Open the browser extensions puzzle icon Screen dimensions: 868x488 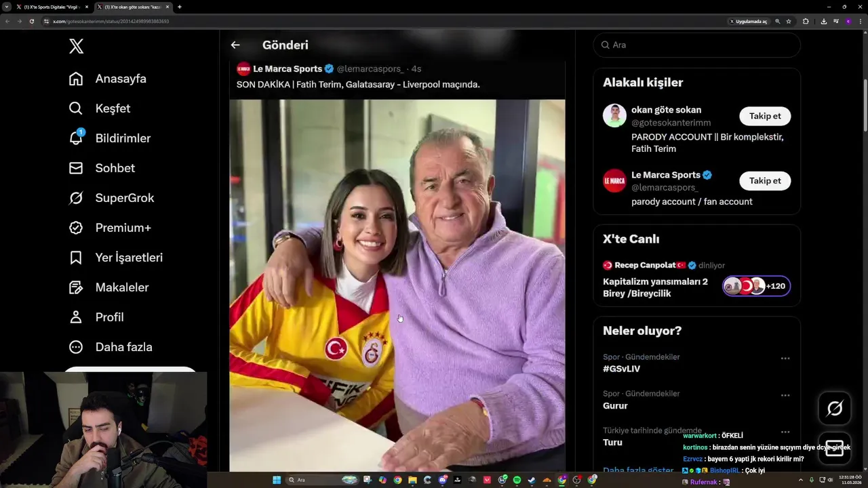806,21
